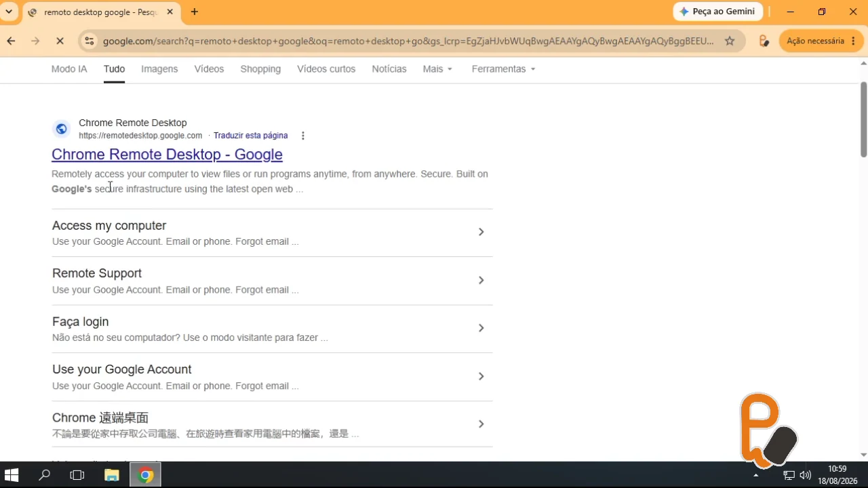868x488 pixels.
Task: Show hidden system tray icons
Action: [756, 475]
